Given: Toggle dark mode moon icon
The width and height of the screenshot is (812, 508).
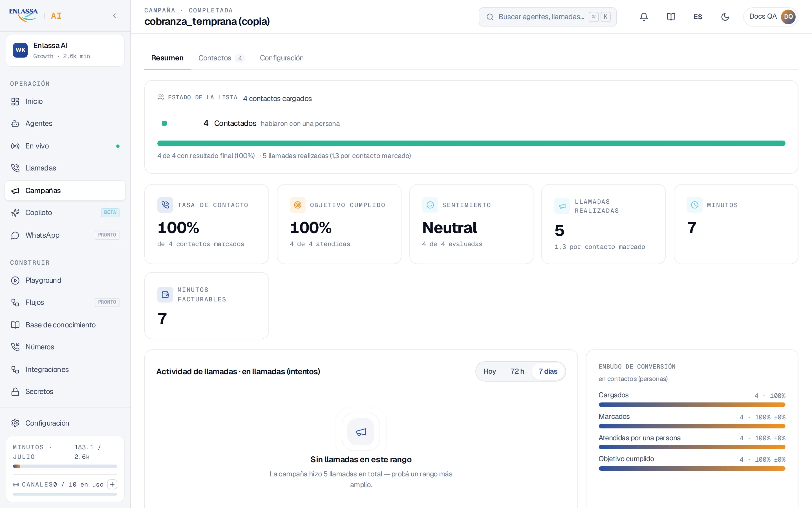Looking at the screenshot, I should [725, 17].
